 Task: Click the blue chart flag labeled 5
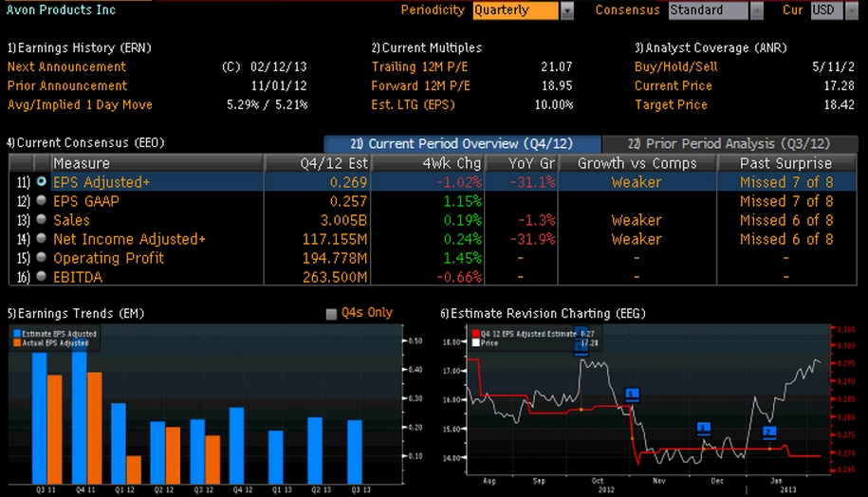(632, 395)
